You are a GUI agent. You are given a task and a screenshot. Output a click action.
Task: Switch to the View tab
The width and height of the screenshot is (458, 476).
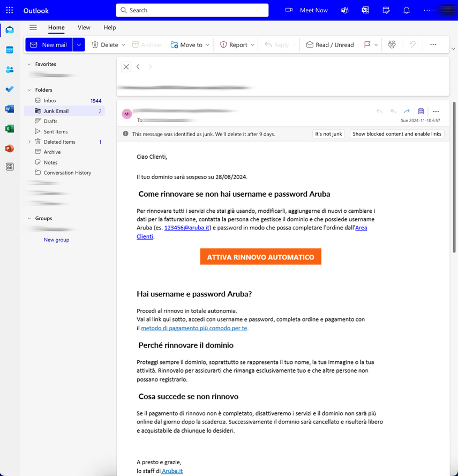(x=84, y=27)
